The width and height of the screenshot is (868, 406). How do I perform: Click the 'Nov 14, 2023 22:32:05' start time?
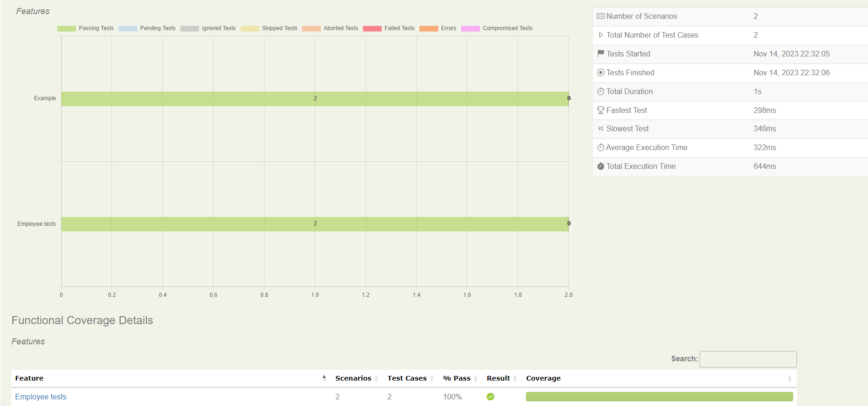pos(791,54)
